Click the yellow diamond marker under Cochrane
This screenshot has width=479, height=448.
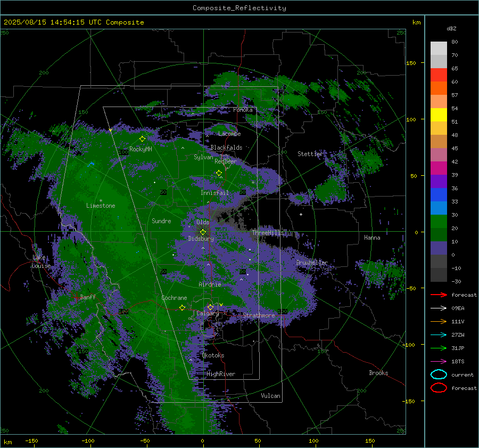pos(182,307)
